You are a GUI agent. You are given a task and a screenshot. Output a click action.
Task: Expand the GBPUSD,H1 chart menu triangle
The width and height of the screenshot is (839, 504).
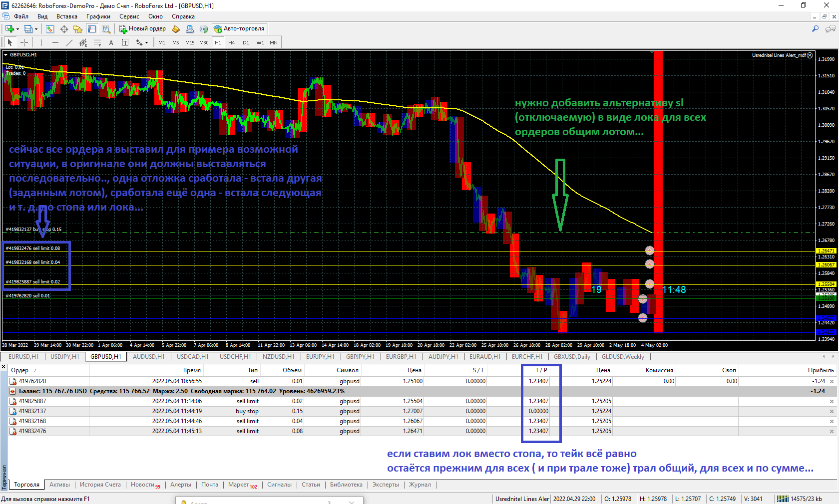(x=6, y=55)
